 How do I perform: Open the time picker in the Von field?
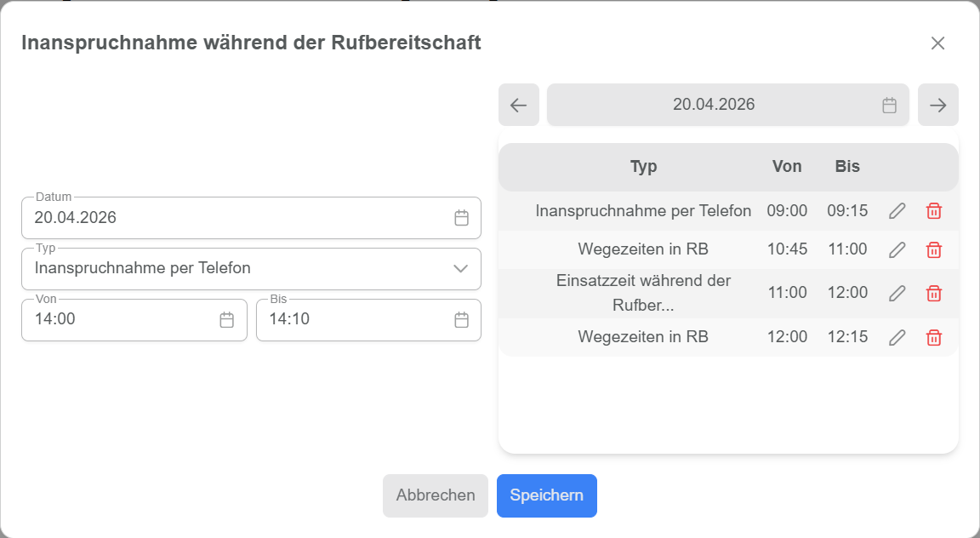tap(227, 320)
